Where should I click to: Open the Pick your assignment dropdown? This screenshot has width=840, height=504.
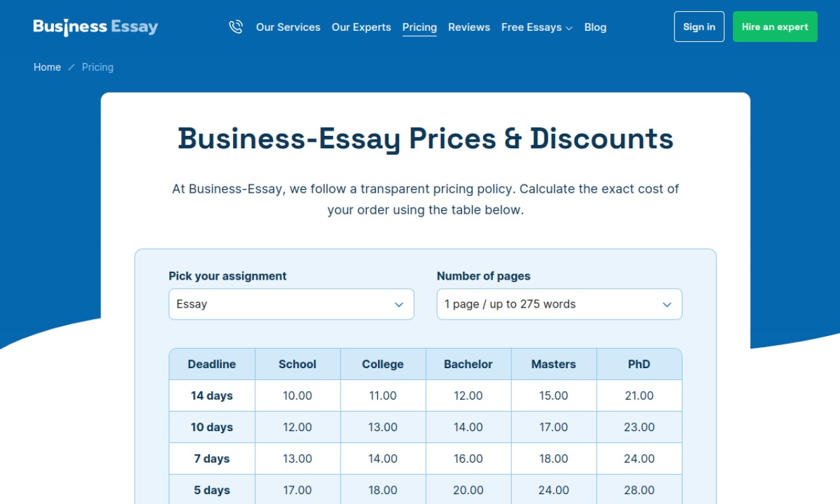click(291, 304)
